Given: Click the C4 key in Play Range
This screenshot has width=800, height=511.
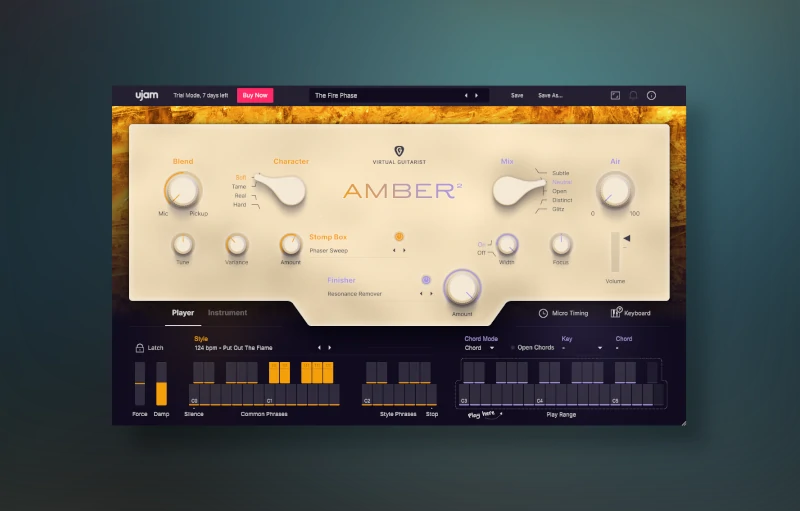Looking at the screenshot, I should pyautogui.click(x=539, y=395).
